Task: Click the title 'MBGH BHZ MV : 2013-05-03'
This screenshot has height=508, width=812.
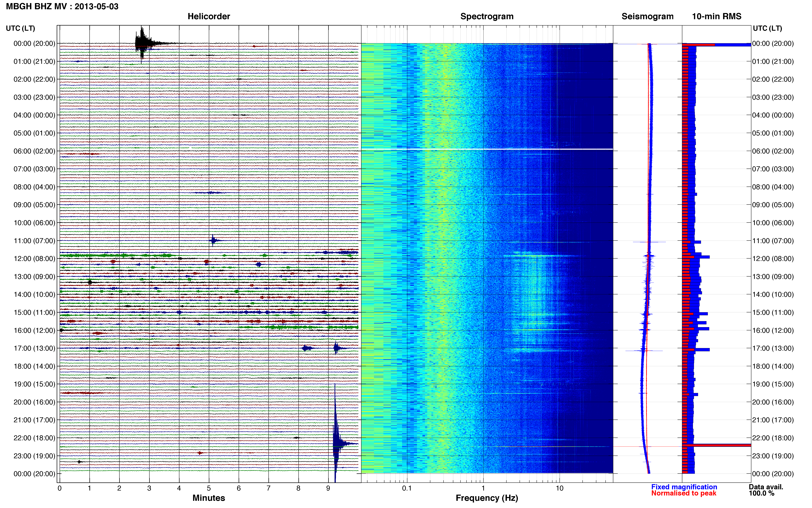Action: (62, 6)
